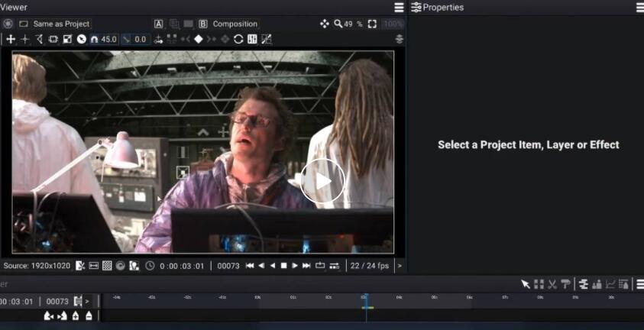Step back one frame
Viewport: 644px width, 330px height.
pos(261,266)
